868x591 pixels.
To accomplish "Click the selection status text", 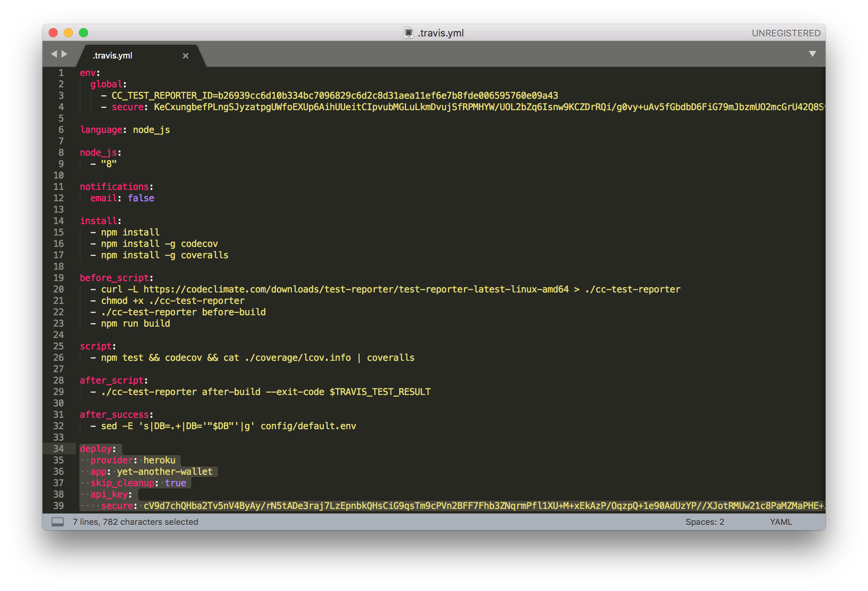I will (x=135, y=522).
